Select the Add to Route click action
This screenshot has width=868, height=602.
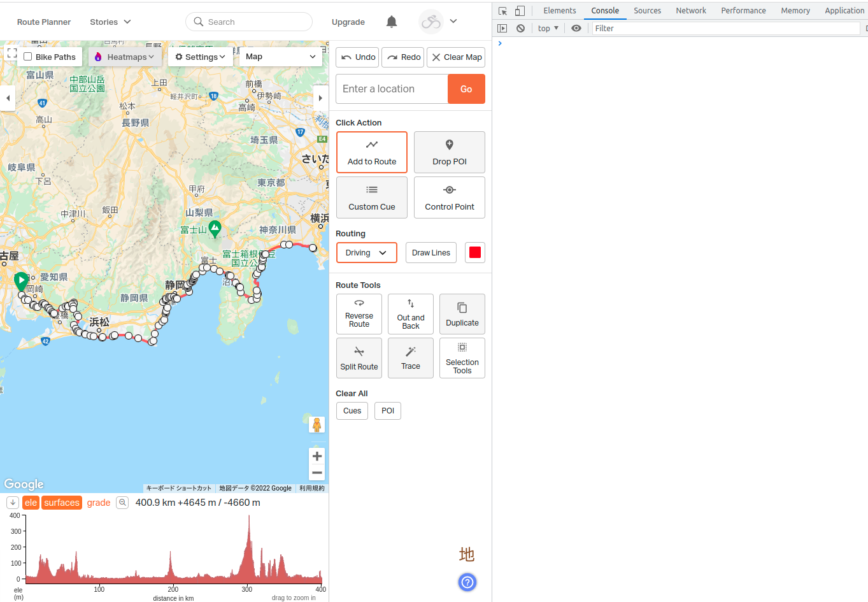(x=372, y=152)
